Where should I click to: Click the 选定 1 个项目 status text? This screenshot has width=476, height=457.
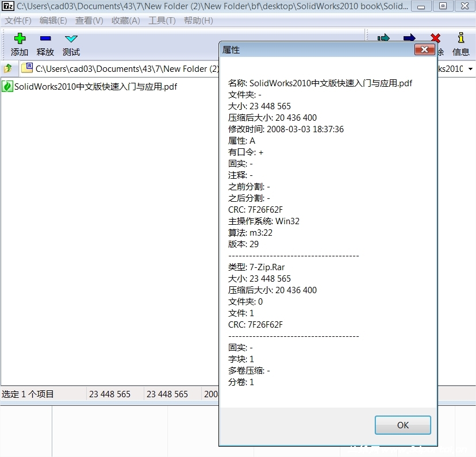pyautogui.click(x=28, y=394)
